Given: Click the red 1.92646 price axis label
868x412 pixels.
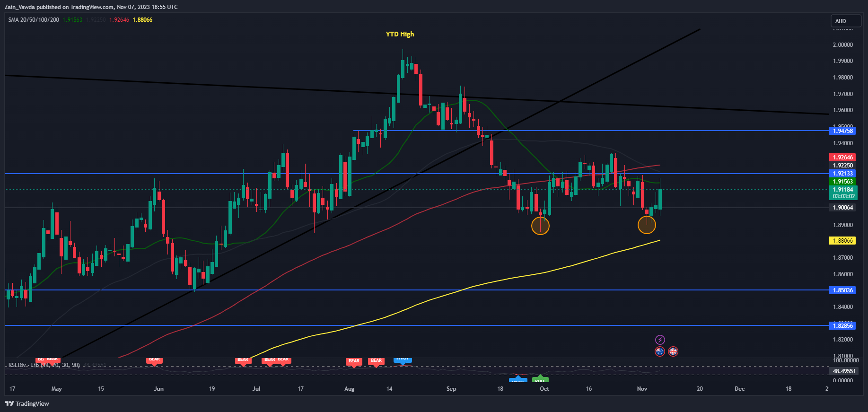Looking at the screenshot, I should click(x=843, y=158).
